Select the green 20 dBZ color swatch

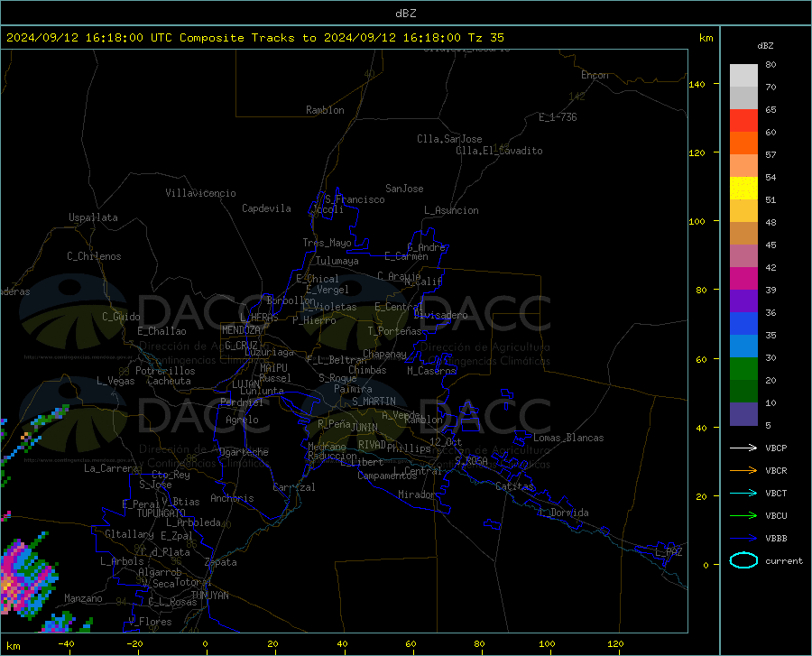click(743, 369)
